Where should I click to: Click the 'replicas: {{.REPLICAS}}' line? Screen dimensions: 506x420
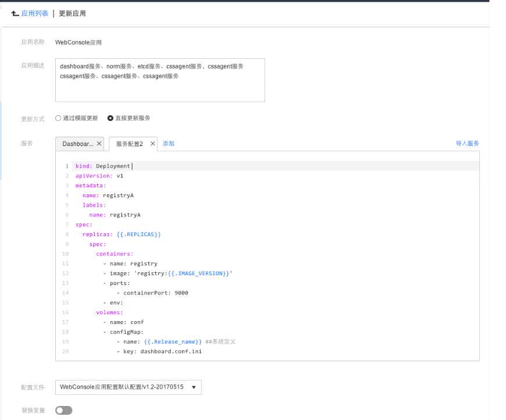point(122,234)
